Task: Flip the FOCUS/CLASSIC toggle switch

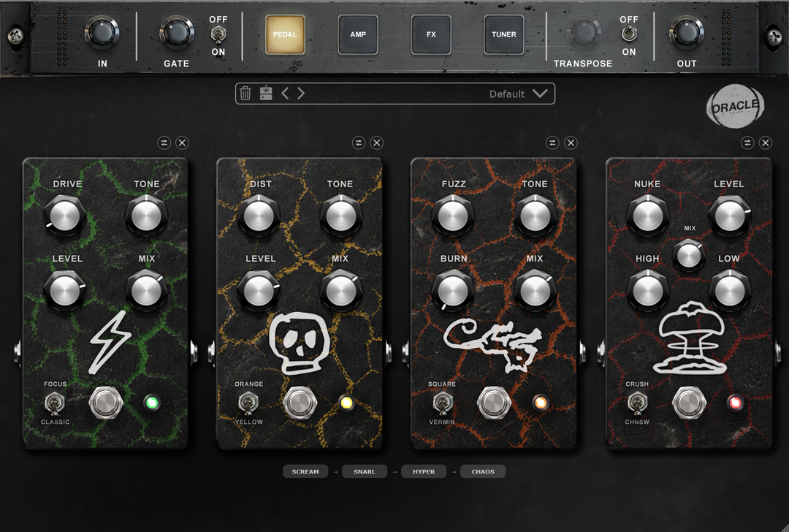Action: tap(54, 403)
